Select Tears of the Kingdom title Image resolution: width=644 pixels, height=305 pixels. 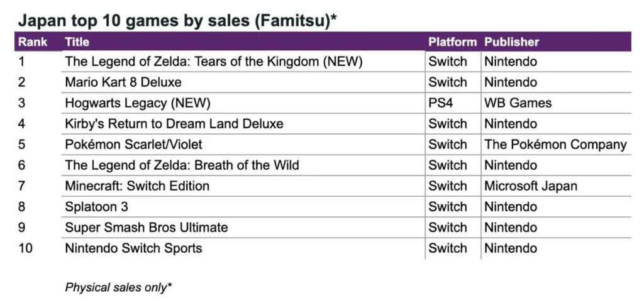tap(214, 62)
